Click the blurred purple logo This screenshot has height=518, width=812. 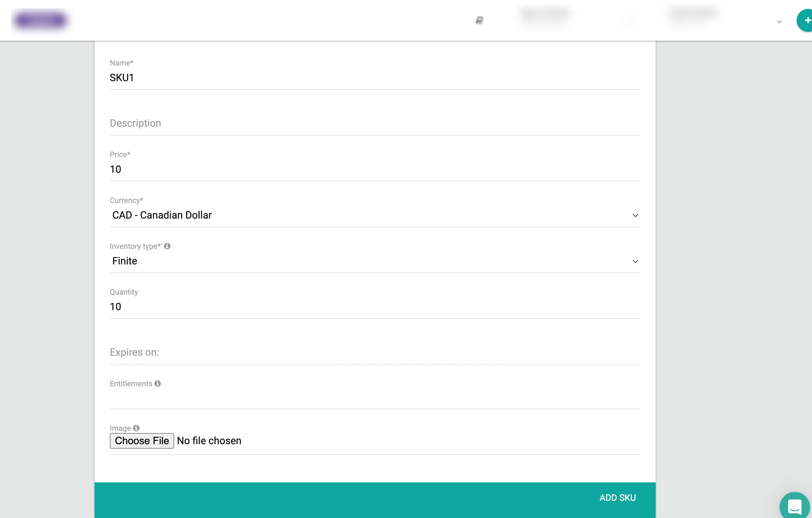(x=40, y=20)
